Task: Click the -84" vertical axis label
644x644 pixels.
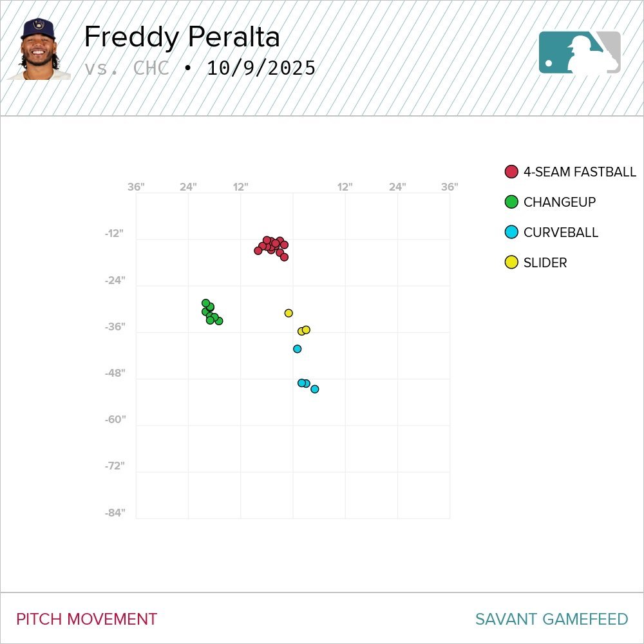Action: pyautogui.click(x=115, y=513)
